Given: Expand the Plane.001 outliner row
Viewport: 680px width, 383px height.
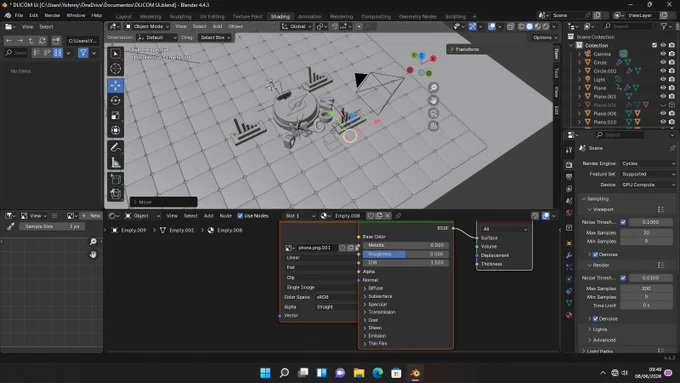Looking at the screenshot, I should click(579, 96).
